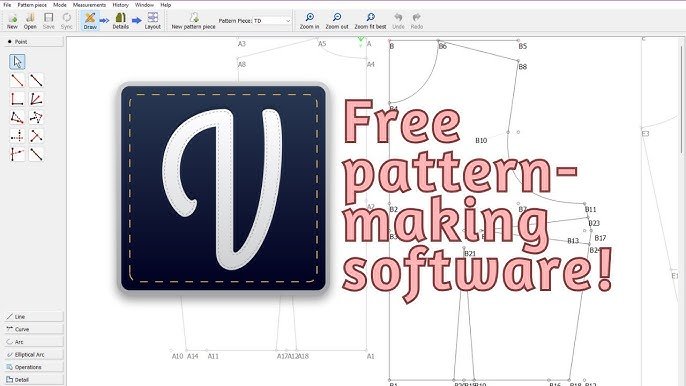Select the red crossing lines intersection tool
This screenshot has width=686, height=386.
click(x=36, y=136)
